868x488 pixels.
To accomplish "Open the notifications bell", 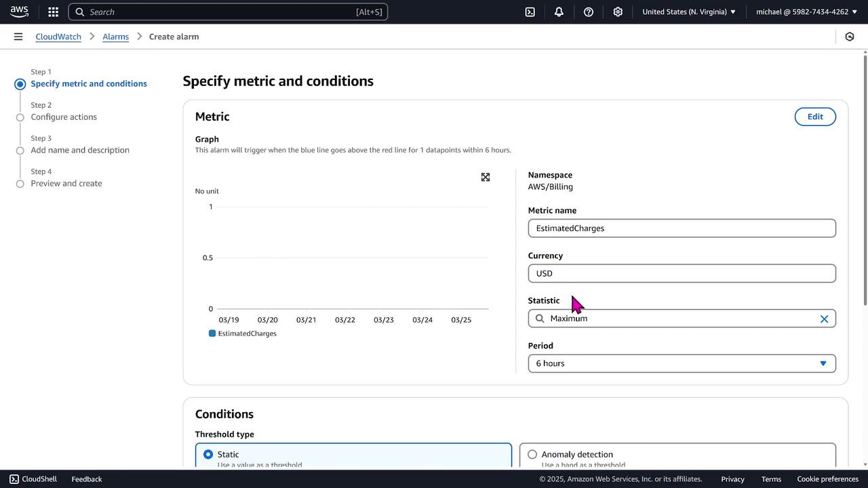I will tap(559, 12).
